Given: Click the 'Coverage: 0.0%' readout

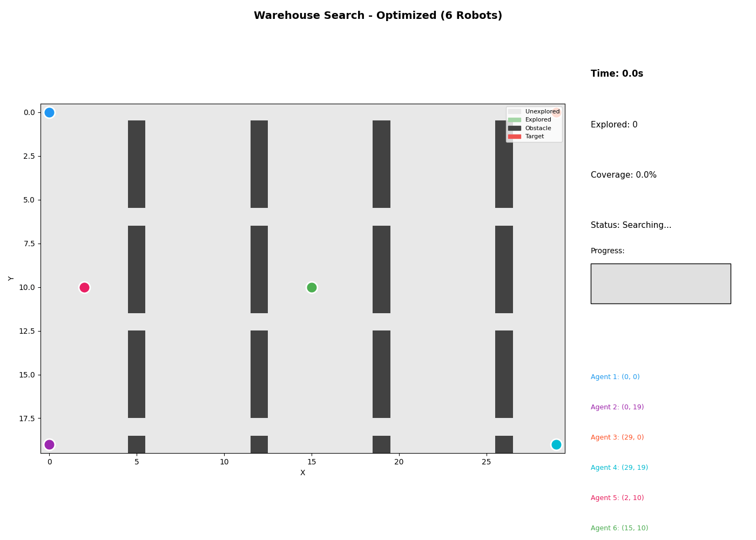Looking at the screenshot, I should [x=623, y=175].
